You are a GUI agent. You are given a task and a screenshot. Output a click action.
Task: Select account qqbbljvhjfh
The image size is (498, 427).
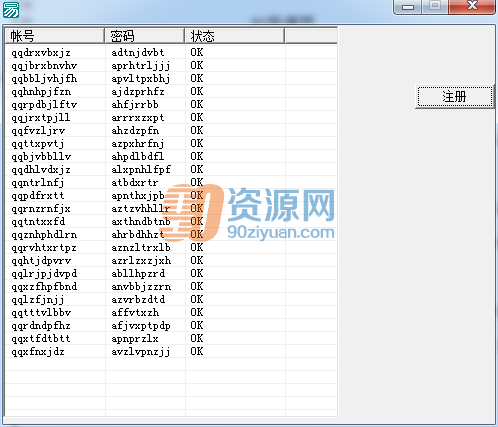click(44, 79)
